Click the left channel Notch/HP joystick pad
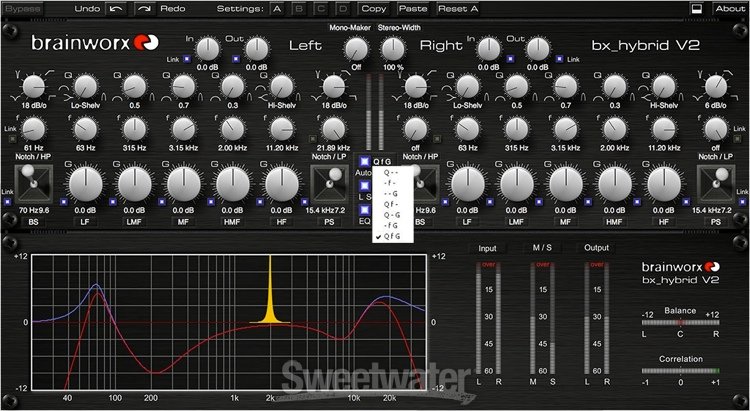The height and width of the screenshot is (411, 750). pos(32,183)
